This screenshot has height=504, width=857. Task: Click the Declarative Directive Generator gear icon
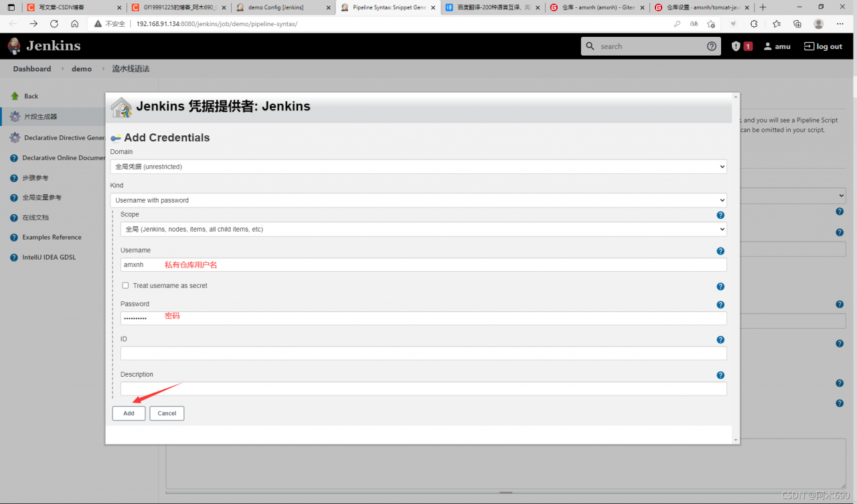pyautogui.click(x=15, y=138)
